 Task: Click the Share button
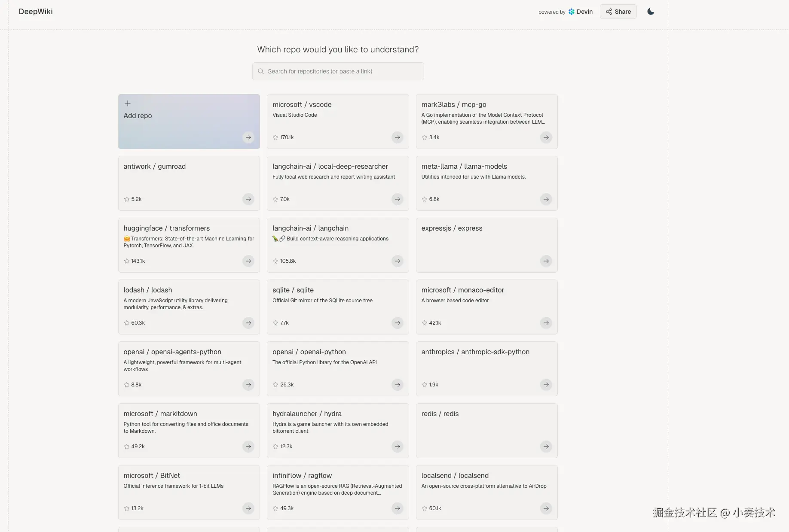pyautogui.click(x=618, y=12)
